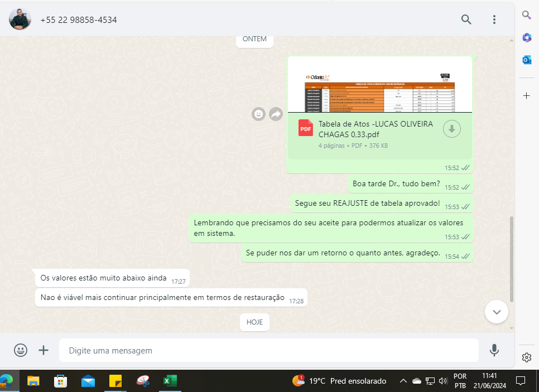Viewport: 539px width, 392px height.
Task: Open Snipping Tool from taskbar
Action: click(143, 381)
